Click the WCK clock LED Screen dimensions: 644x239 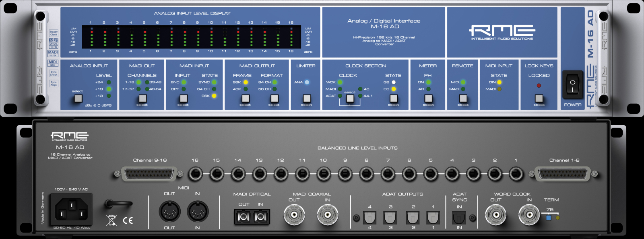pyautogui.click(x=340, y=82)
